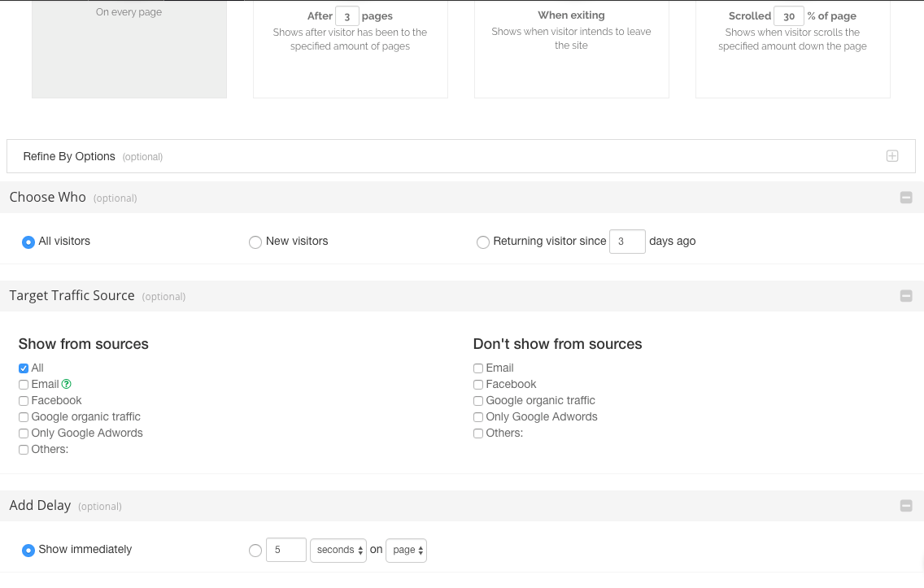This screenshot has width=924, height=588.
Task: Click the delay seconds number field
Action: click(285, 551)
